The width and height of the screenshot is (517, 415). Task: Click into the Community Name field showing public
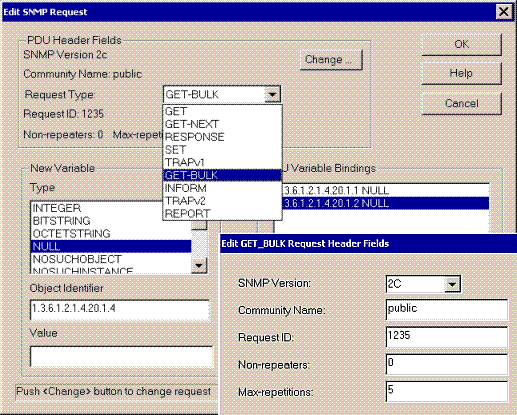click(x=447, y=309)
